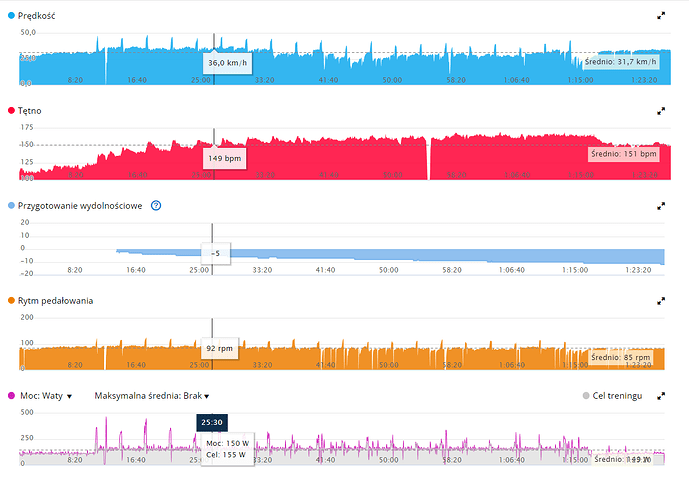Open the Moc: Waty dropdown

click(46, 396)
